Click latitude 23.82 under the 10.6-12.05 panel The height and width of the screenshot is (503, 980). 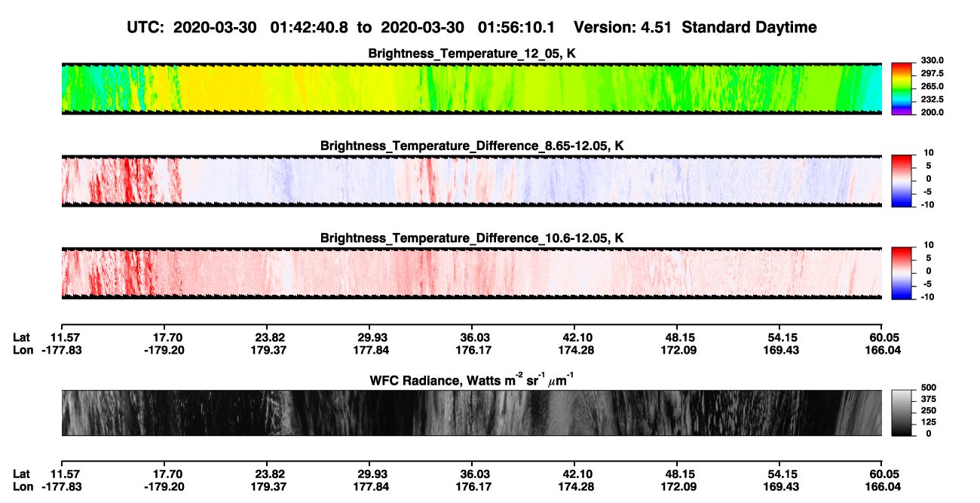(270, 338)
